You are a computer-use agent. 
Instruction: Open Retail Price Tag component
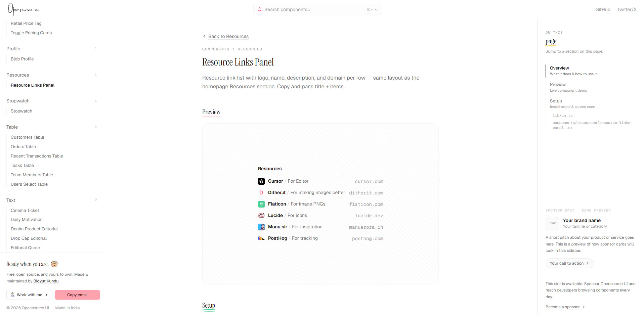26,23
